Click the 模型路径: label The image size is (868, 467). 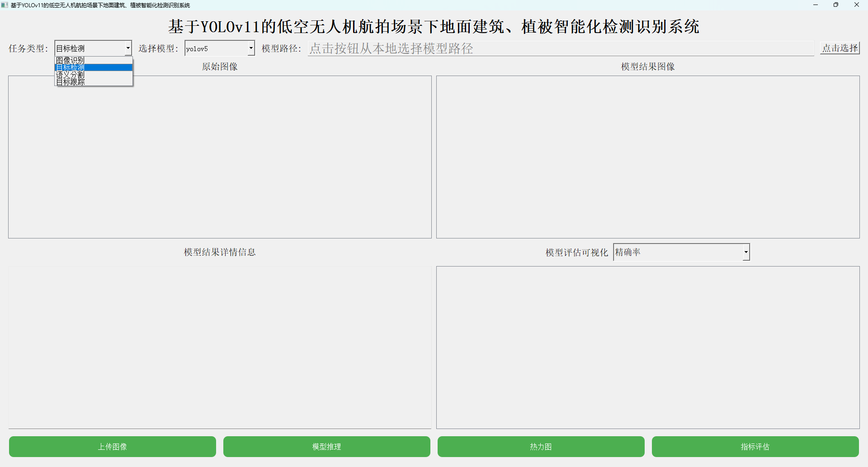pyautogui.click(x=282, y=48)
